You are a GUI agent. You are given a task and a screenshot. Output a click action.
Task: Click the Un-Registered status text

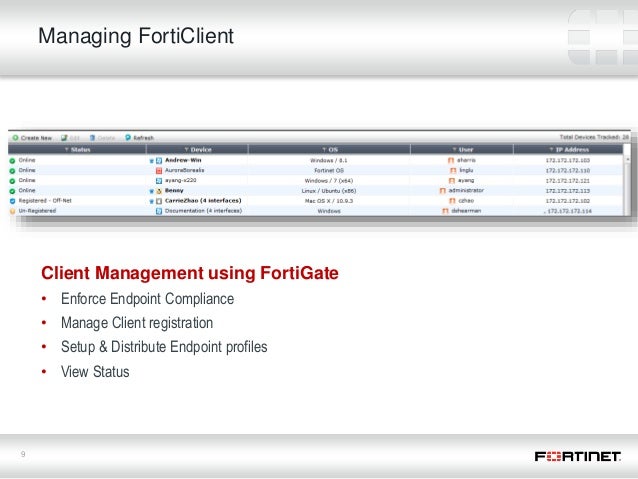pos(37,211)
